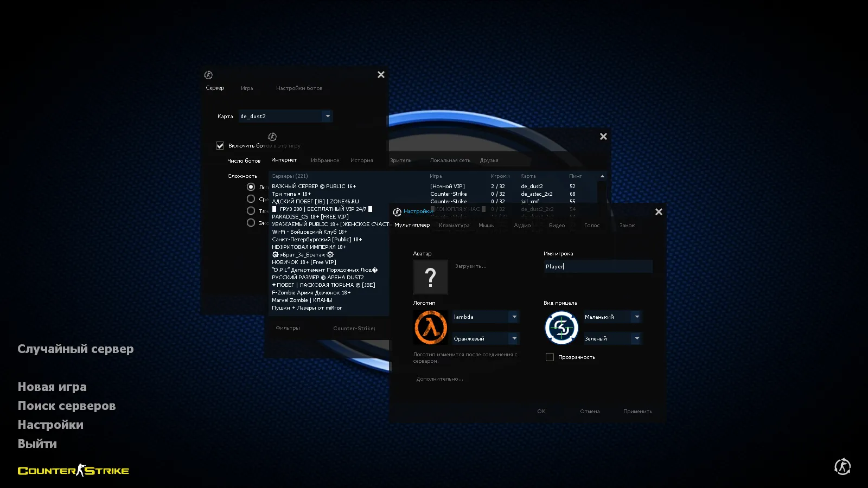Open the Зеленый crosshair color dropdown
Viewport: 868px width, 488px height.
pos(637,338)
